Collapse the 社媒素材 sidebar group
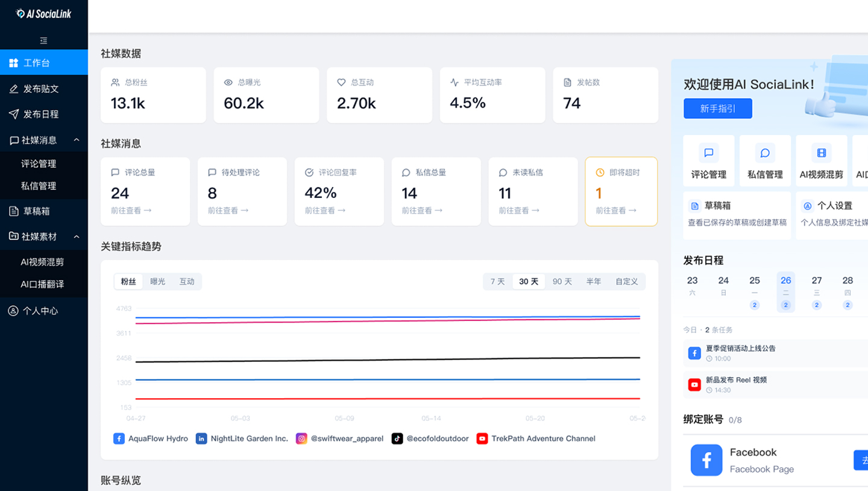This screenshot has height=491, width=868. tap(77, 236)
